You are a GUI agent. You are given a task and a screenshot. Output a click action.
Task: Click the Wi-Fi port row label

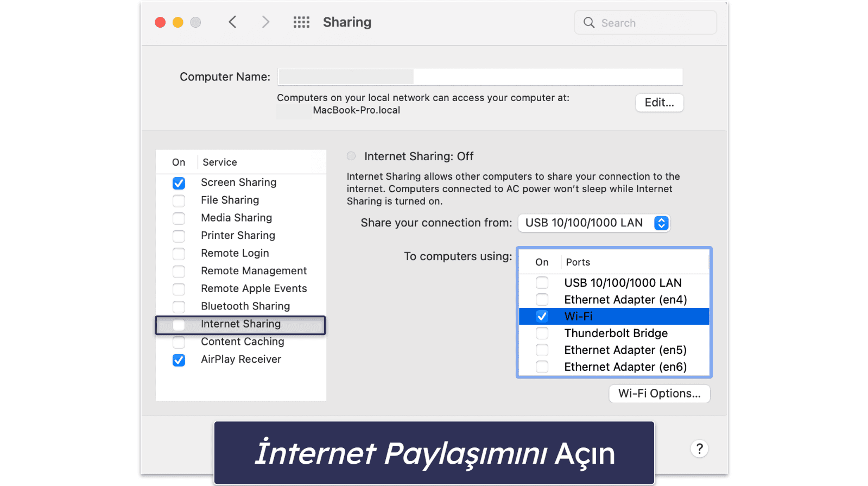pos(578,316)
